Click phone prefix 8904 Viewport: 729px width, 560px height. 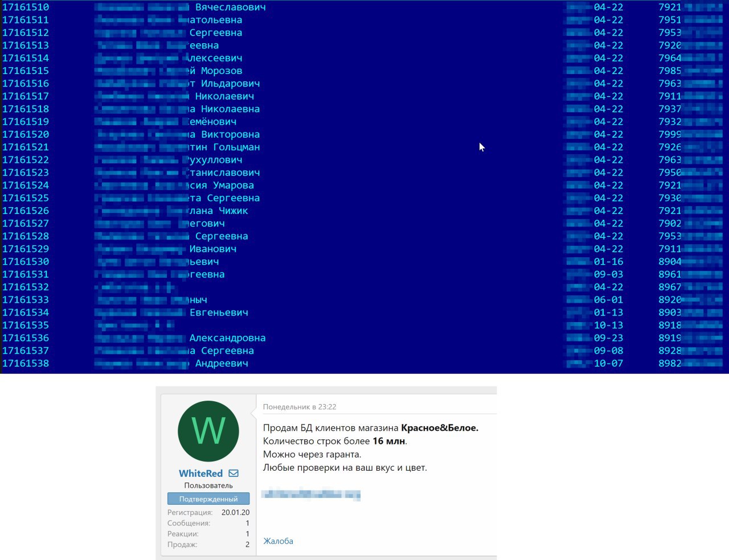(x=670, y=262)
